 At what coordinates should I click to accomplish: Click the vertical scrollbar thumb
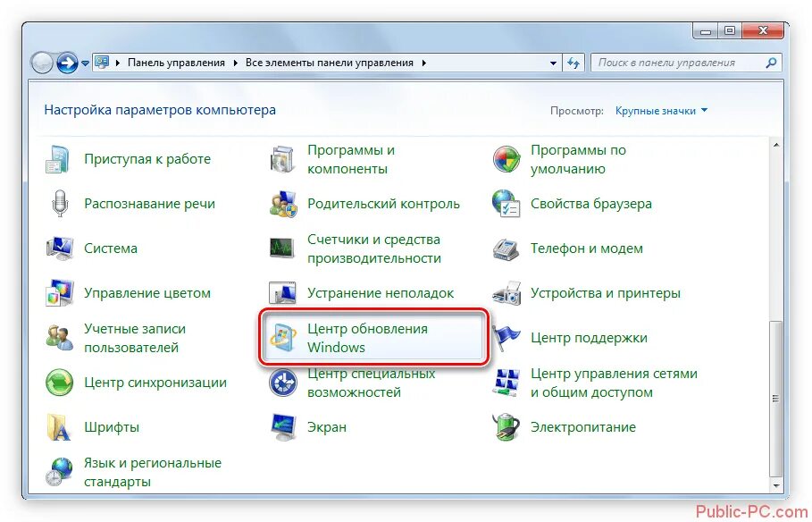(775, 399)
